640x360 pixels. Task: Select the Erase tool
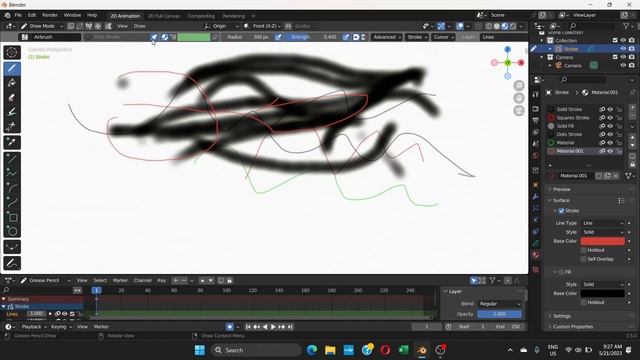point(12,97)
